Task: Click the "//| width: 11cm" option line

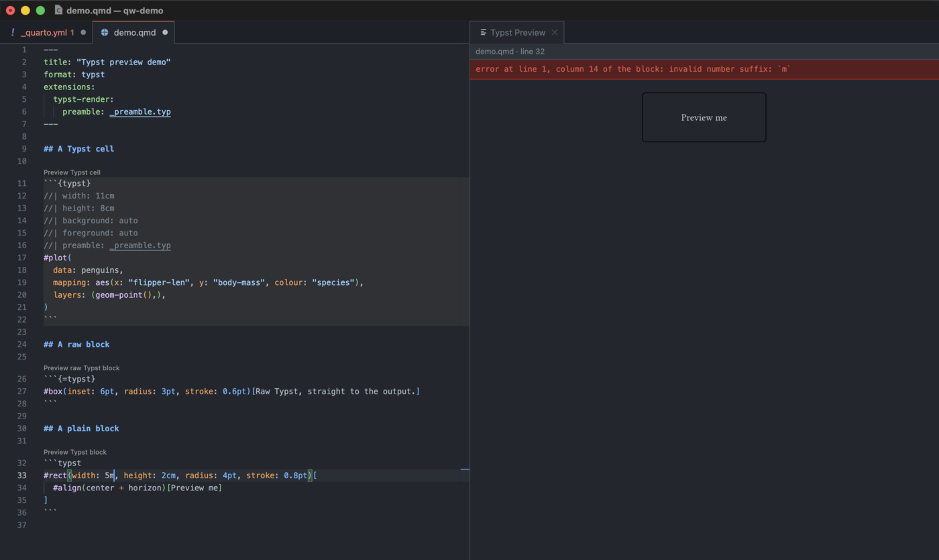Action: 78,196
